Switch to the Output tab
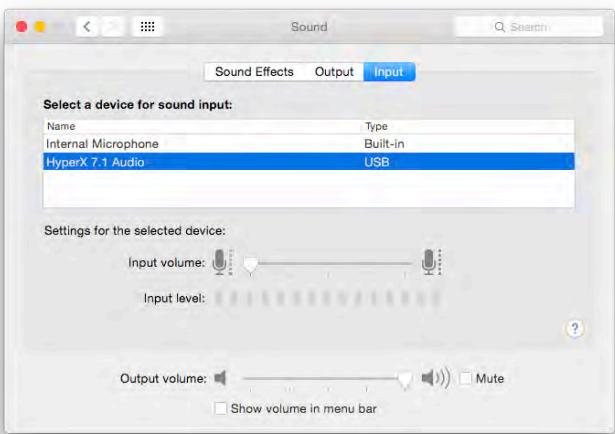 (334, 72)
